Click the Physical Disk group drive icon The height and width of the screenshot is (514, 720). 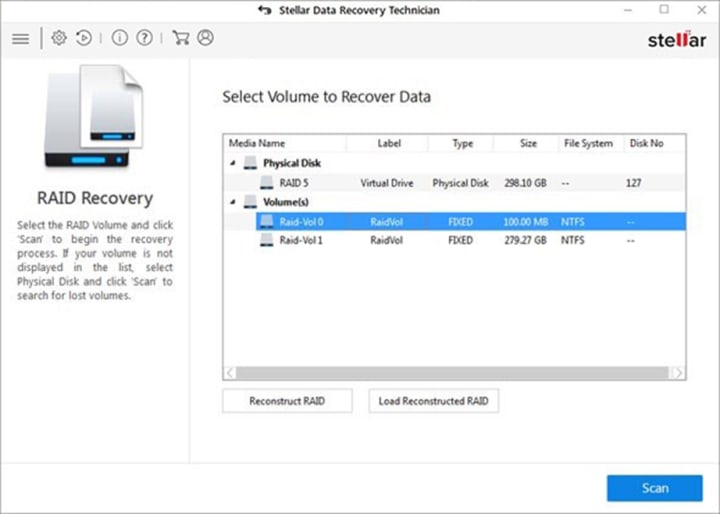click(250, 163)
